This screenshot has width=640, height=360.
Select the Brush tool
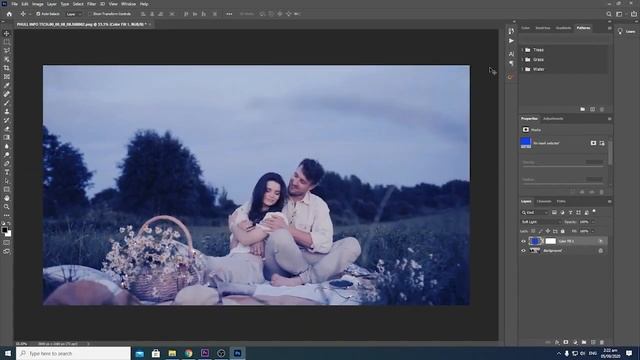click(7, 103)
